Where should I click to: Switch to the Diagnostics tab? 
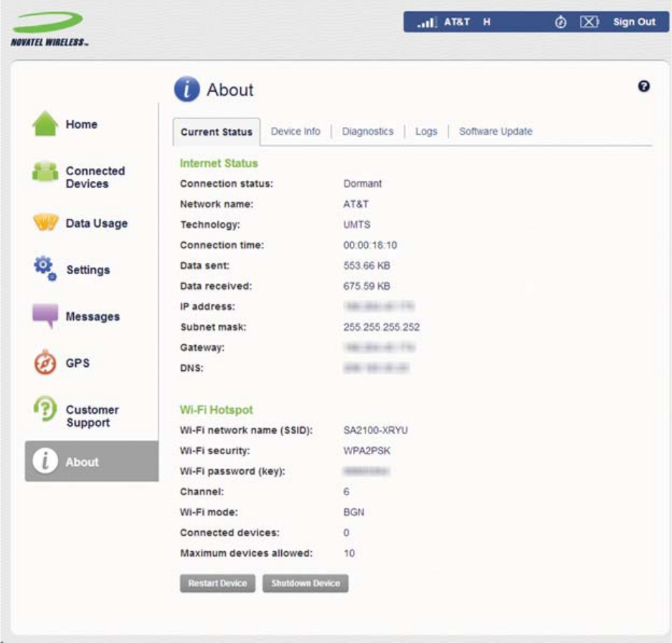(368, 131)
